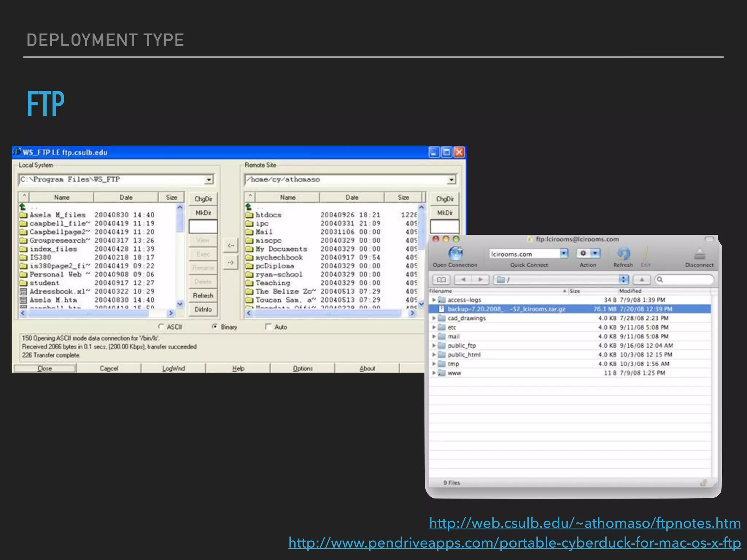The image size is (747, 560).
Task: Select the ASCII transfer mode radio
Action: pyautogui.click(x=161, y=326)
